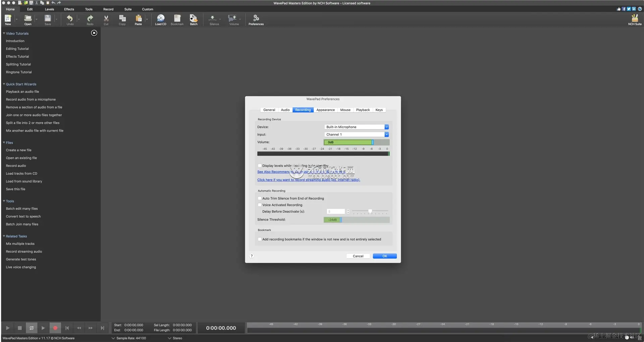
Task: Click the Paste toolbar icon
Action: tap(138, 19)
